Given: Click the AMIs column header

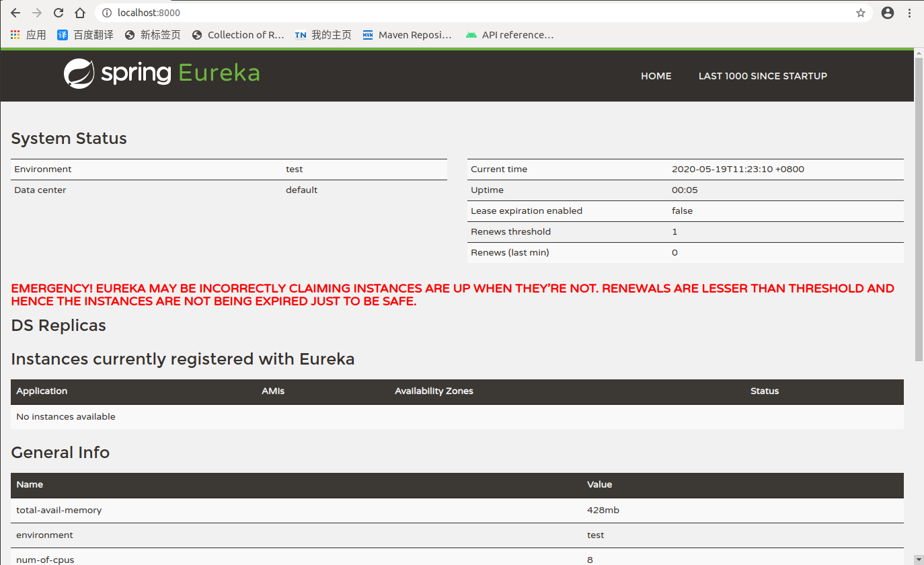Looking at the screenshot, I should [273, 391].
